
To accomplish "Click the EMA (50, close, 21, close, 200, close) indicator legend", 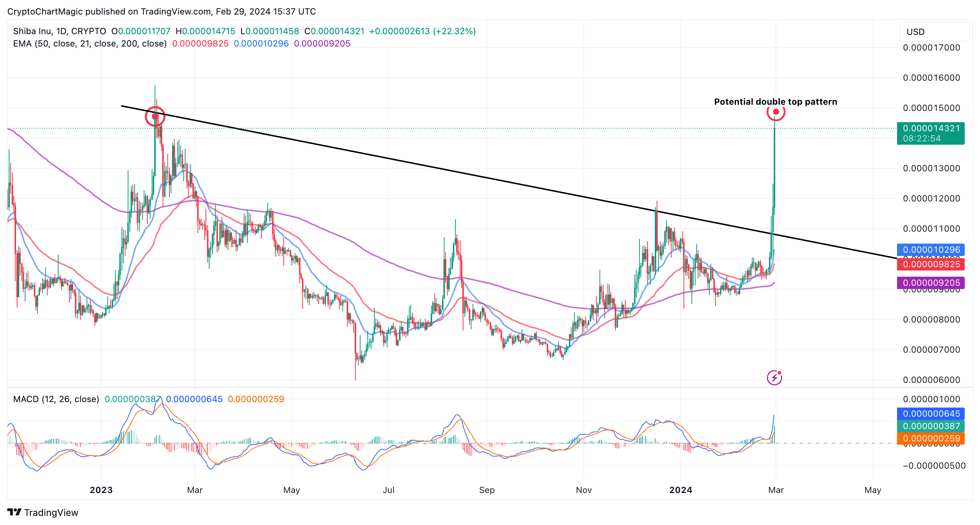I will 90,43.
